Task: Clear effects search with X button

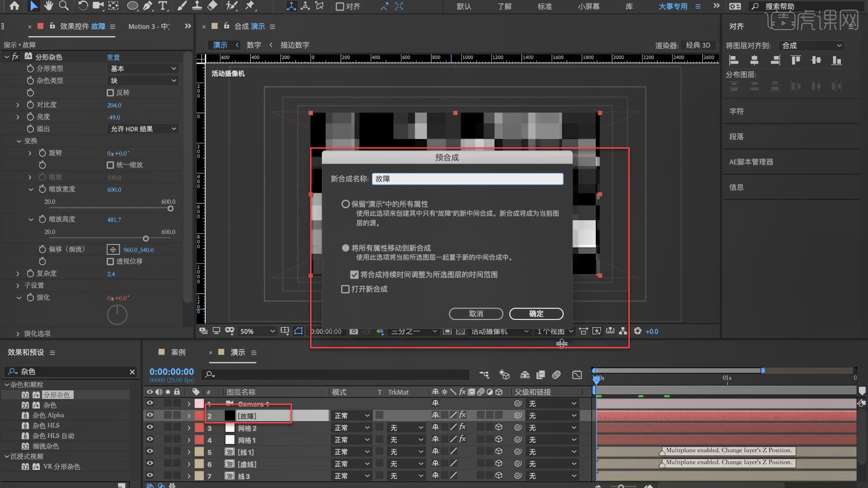Action: pos(132,372)
